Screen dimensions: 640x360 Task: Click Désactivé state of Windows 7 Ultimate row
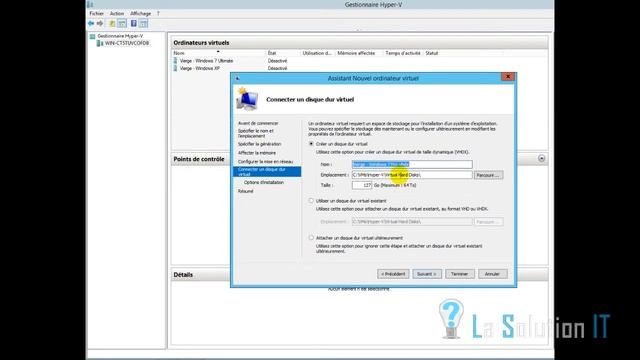[x=278, y=61]
